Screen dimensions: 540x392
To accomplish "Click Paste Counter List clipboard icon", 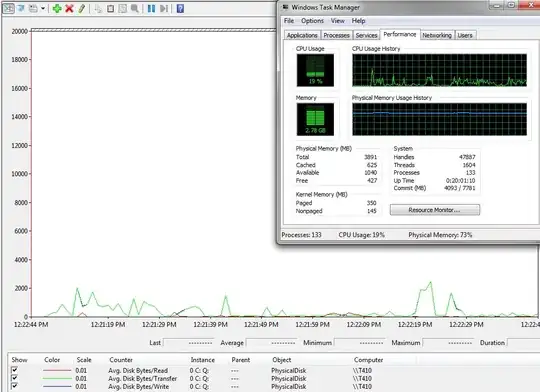I will pos(110,9).
